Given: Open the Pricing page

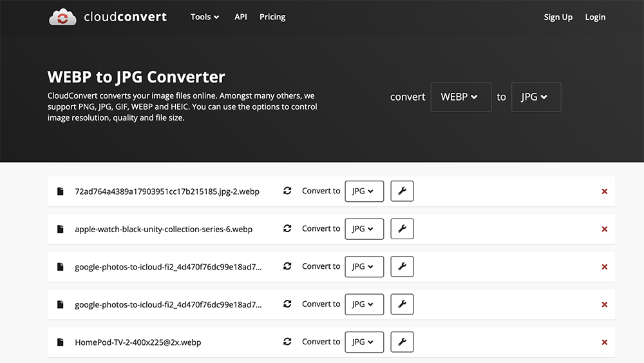Looking at the screenshot, I should tap(272, 17).
